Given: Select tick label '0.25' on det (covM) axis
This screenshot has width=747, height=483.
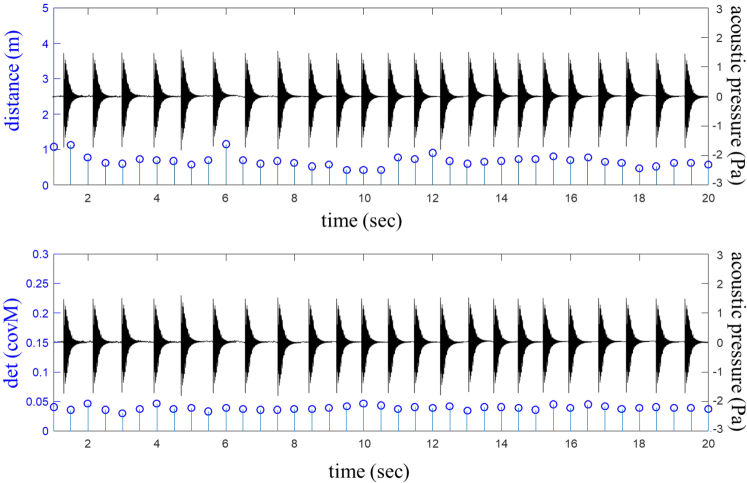Looking at the screenshot, I should click(37, 283).
